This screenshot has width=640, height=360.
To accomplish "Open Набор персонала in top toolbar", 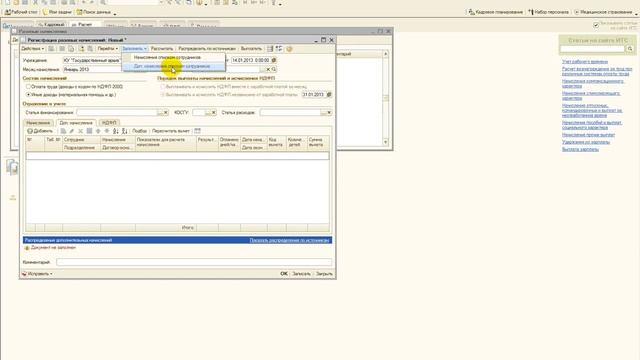I will [x=549, y=12].
